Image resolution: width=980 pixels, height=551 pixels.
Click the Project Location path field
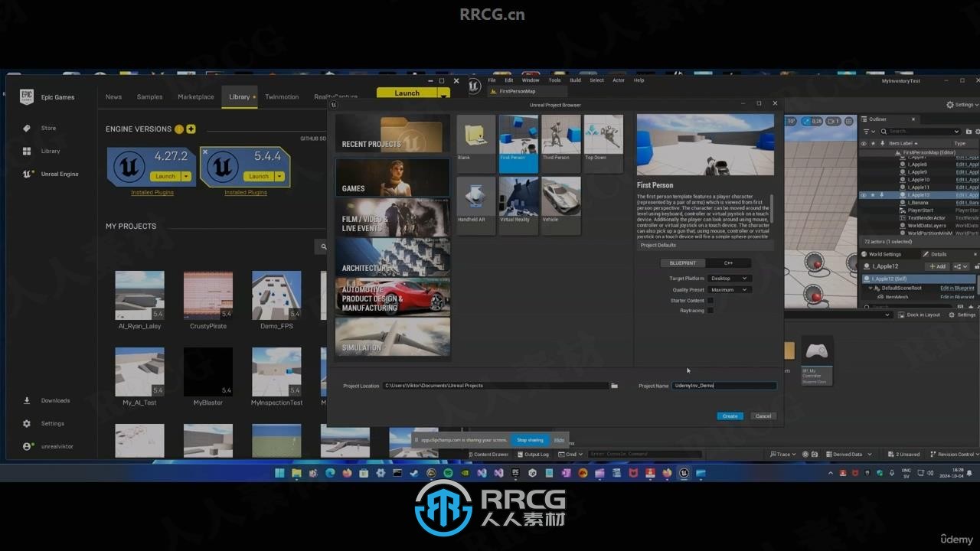pyautogui.click(x=496, y=386)
